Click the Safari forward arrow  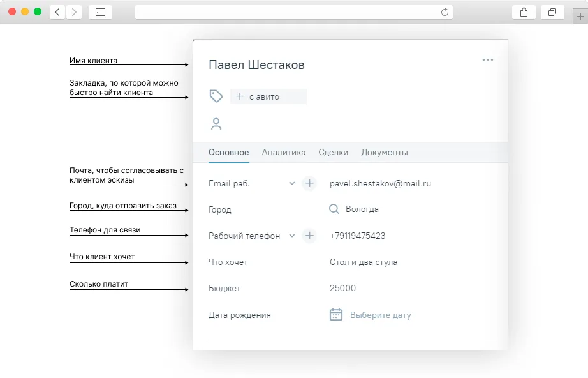74,12
